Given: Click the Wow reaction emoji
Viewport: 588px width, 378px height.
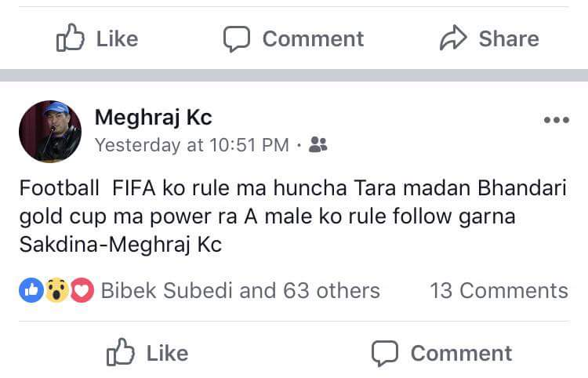Looking at the screenshot, I should 56,291.
